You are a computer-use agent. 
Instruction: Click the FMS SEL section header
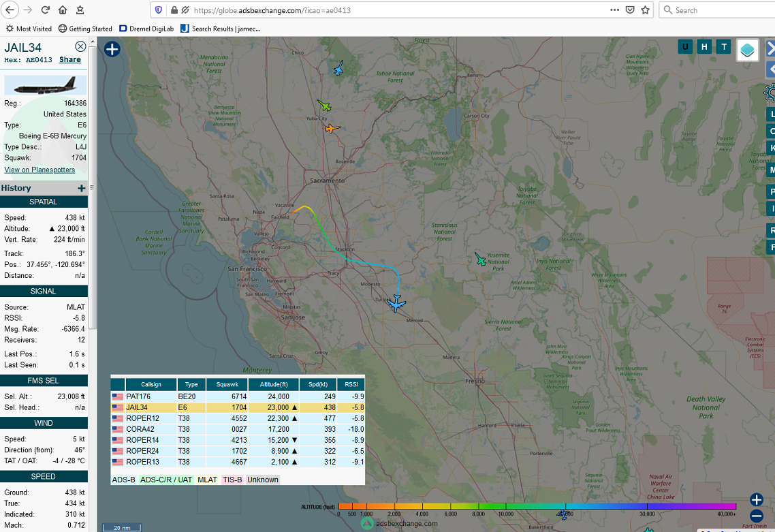tap(44, 381)
